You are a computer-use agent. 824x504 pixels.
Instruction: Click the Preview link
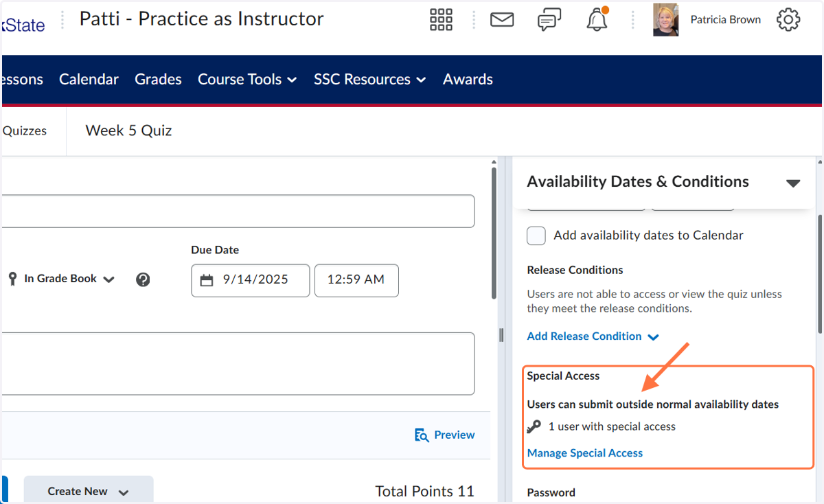click(x=455, y=435)
